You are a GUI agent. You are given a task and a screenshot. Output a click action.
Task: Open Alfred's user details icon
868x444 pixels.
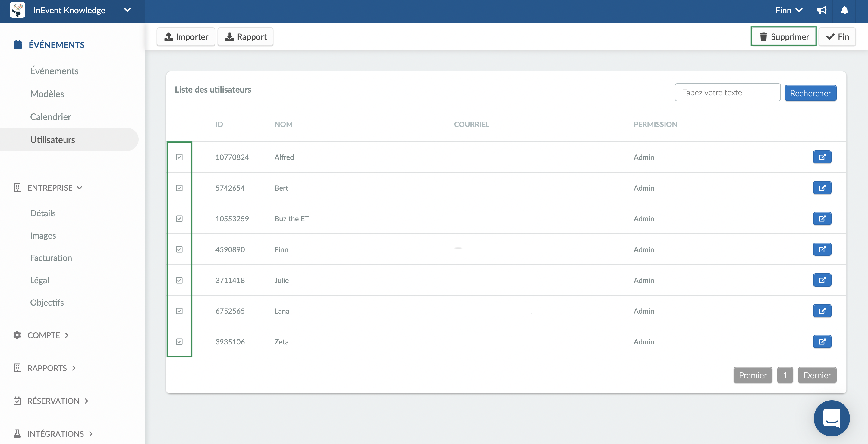822,157
